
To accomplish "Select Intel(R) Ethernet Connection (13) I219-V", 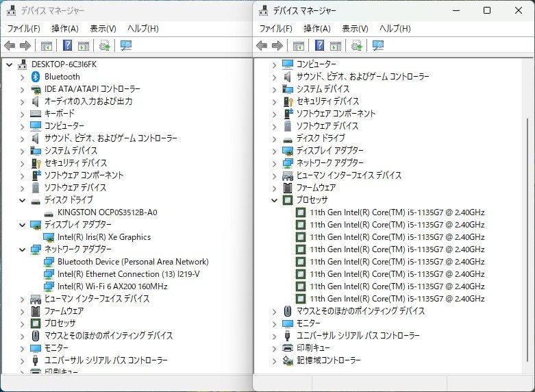I will [128, 274].
